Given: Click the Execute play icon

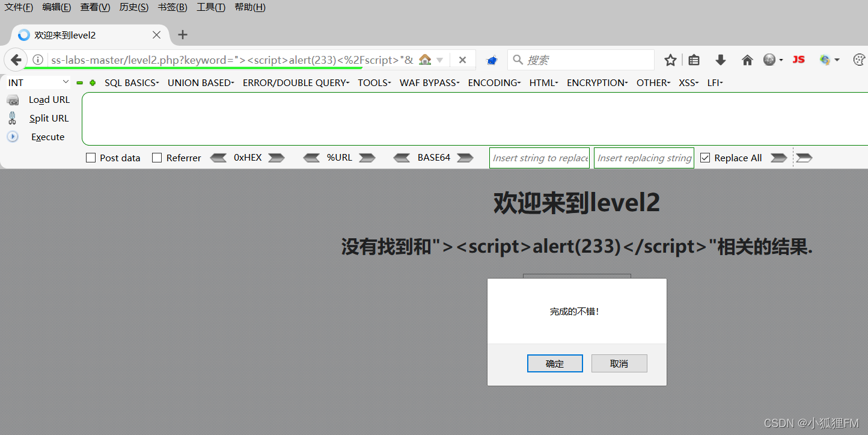Looking at the screenshot, I should click(x=13, y=137).
